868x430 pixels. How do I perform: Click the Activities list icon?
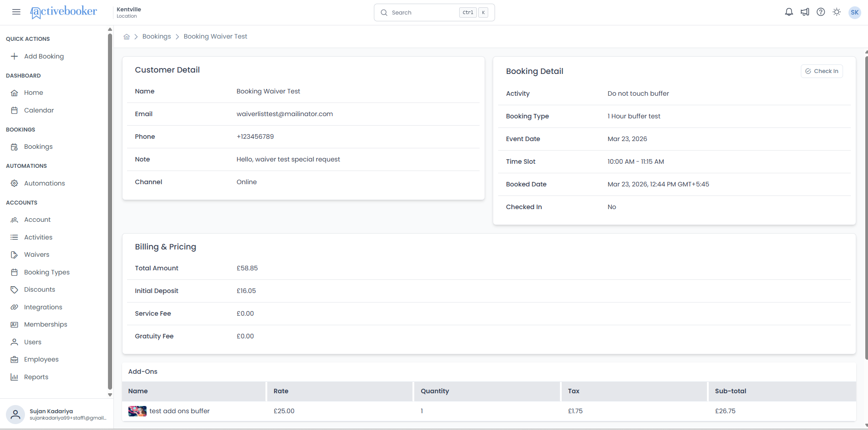point(15,237)
